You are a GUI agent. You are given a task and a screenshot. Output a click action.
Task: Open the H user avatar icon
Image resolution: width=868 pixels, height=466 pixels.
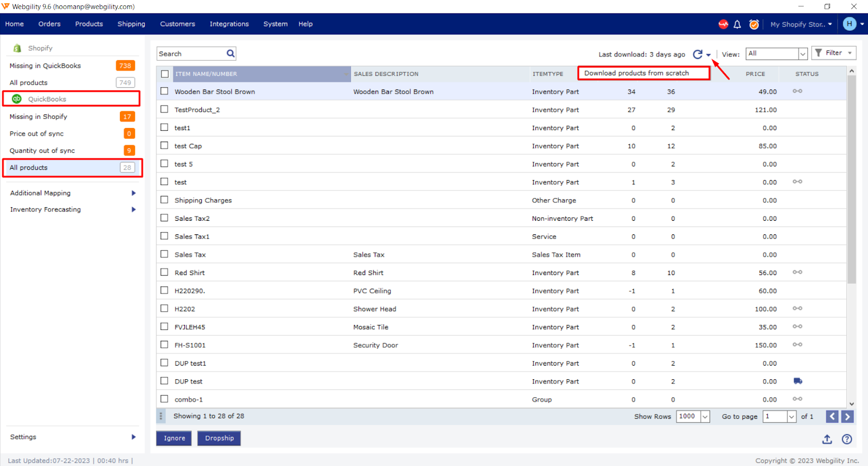[850, 24]
